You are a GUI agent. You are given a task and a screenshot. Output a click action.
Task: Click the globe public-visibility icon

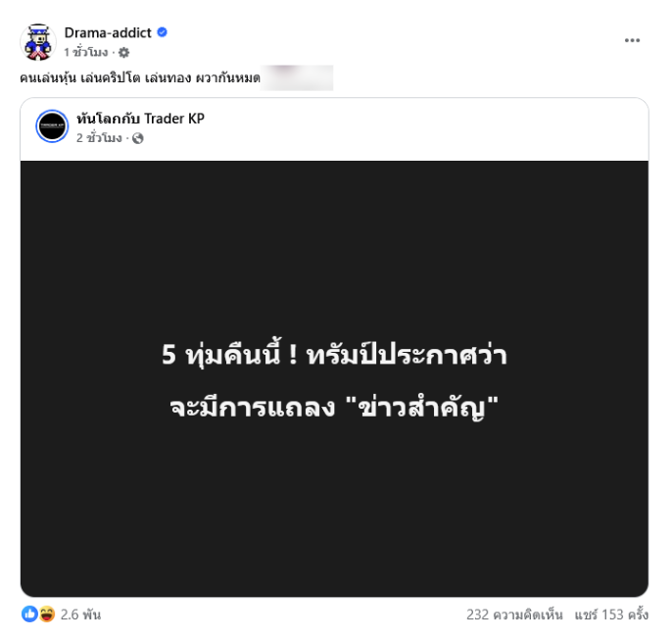[137, 138]
